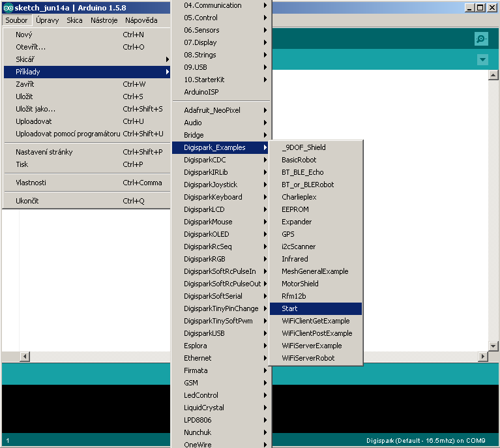Maximize the Arduino window
This screenshot has height=448, width=500.
coord(480,8)
